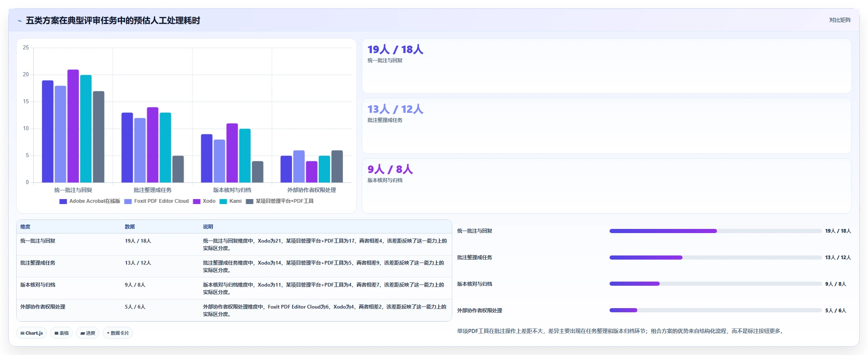Click Xodo purple legend color swatch
The height and width of the screenshot is (355, 868).
click(x=197, y=202)
